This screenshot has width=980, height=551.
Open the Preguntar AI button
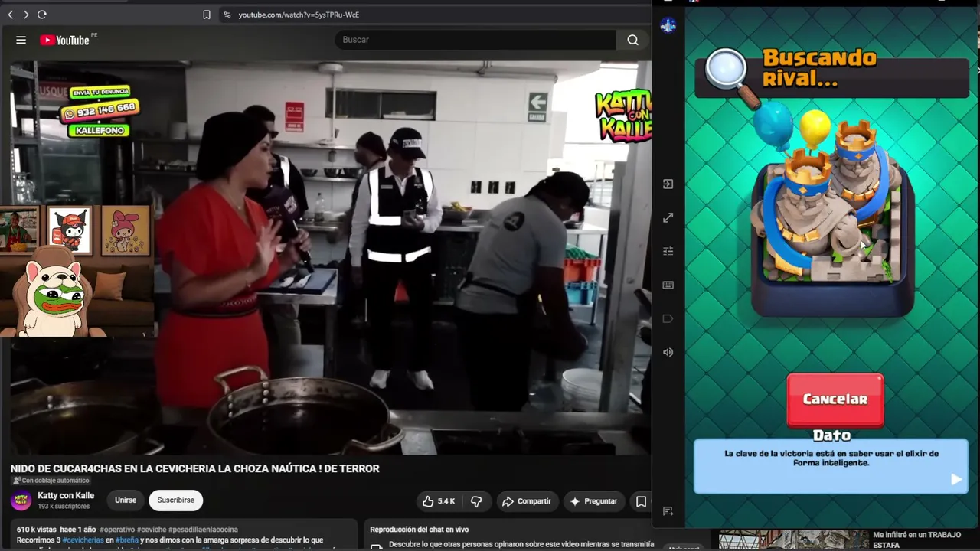click(x=593, y=501)
